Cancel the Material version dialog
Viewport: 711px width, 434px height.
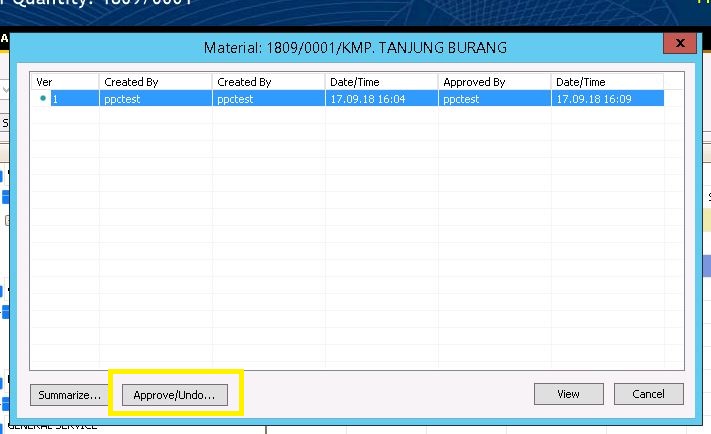point(648,394)
